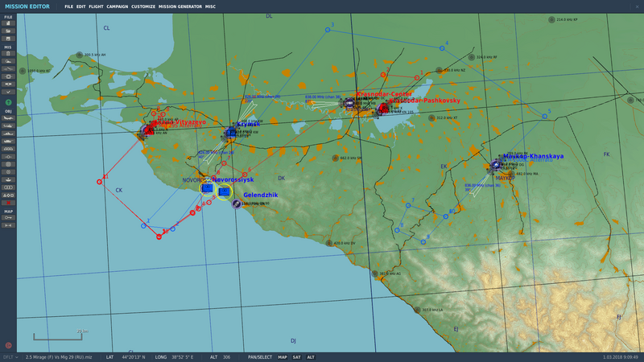
Task: Open the MISC menu item
Action: (210, 6)
